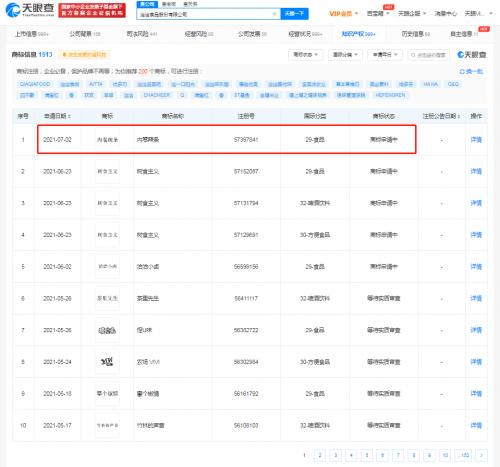
Task: Click the AITTA trademark tag
Action: tap(96, 84)
